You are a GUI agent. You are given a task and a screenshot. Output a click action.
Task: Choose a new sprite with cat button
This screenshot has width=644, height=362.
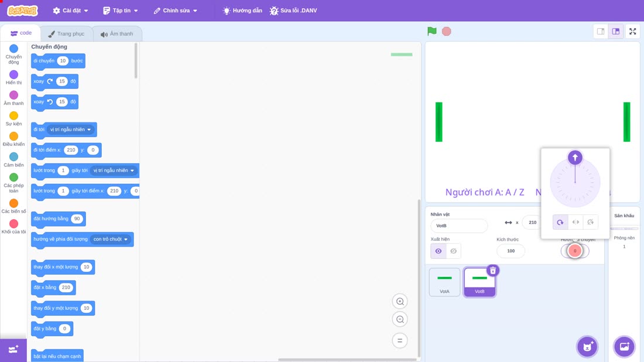click(587, 346)
